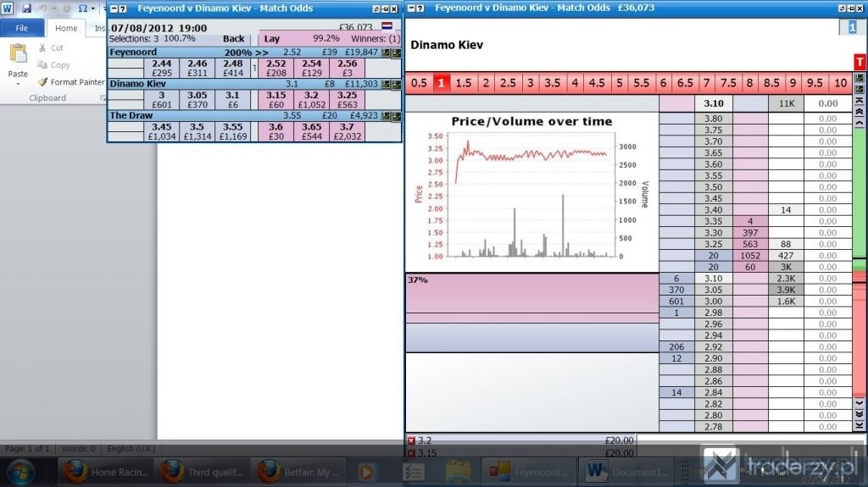Open the first chart icon on the Dinamo Kiev row
The image size is (868, 487).
coord(386,84)
